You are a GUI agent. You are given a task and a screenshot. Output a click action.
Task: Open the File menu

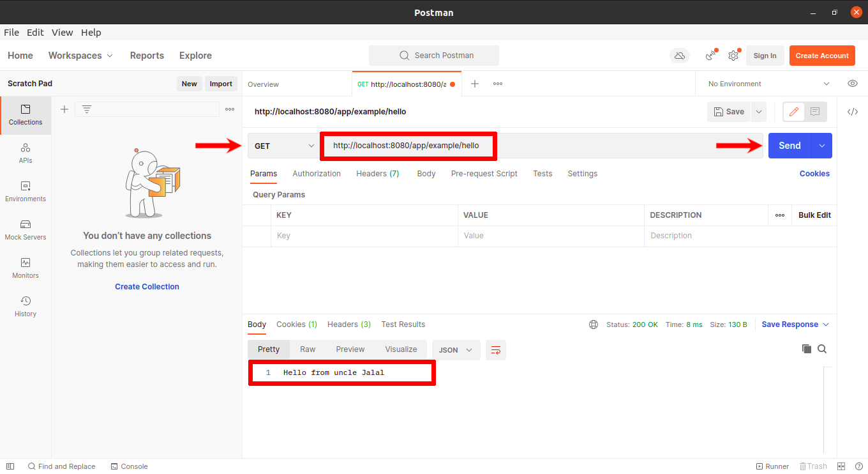point(11,33)
